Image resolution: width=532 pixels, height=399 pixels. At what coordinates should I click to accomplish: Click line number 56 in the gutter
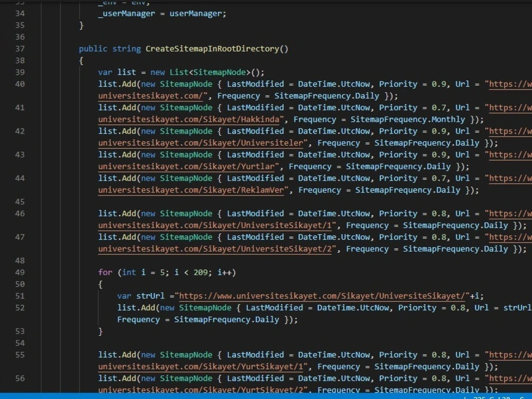[x=20, y=378]
